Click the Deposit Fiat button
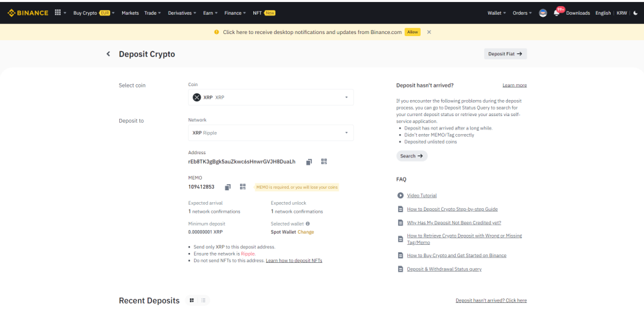 pos(505,54)
